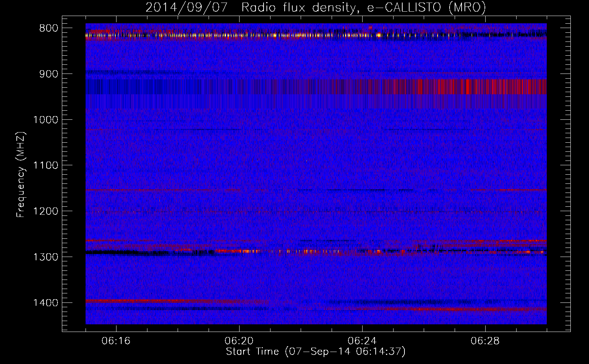Click the plot title 'Radio flux density, e-CALLISTO (MRO)'
The image size is (589, 364).
(364, 8)
